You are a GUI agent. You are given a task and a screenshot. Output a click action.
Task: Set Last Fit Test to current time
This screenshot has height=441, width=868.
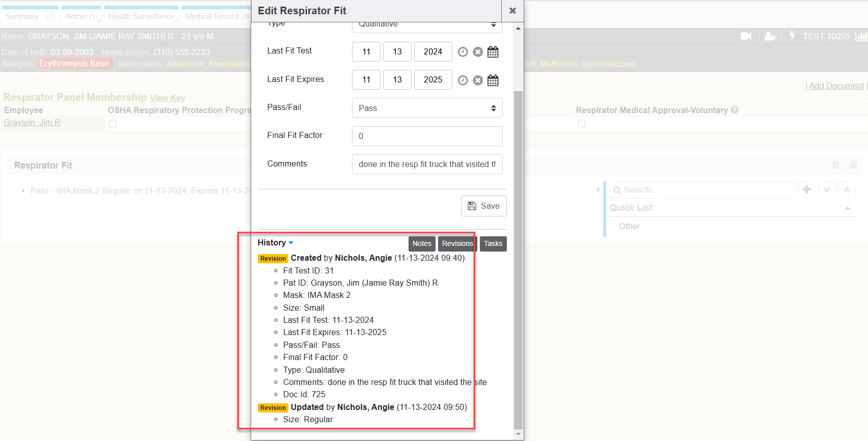(x=463, y=52)
